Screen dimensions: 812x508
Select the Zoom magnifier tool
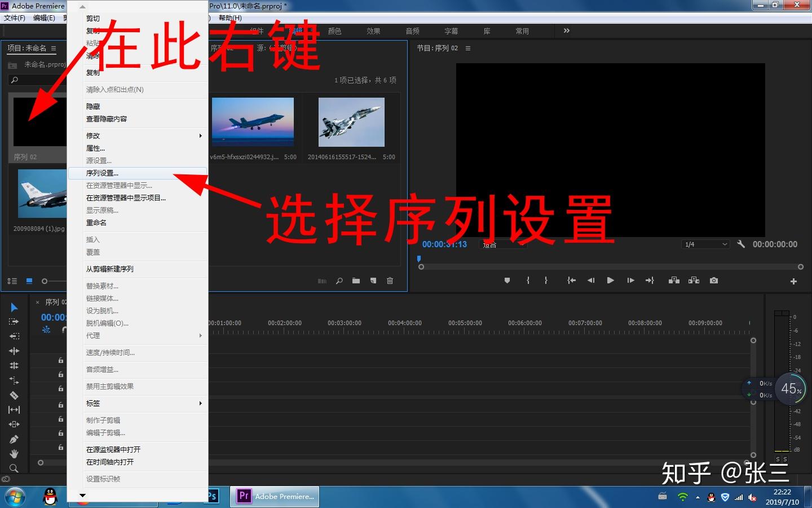coord(14,468)
